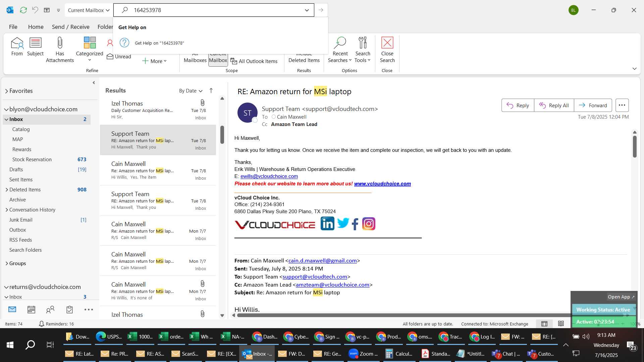This screenshot has height=362, width=644.
Task: Reverse sort order arrow in Results
Action: tap(211, 90)
